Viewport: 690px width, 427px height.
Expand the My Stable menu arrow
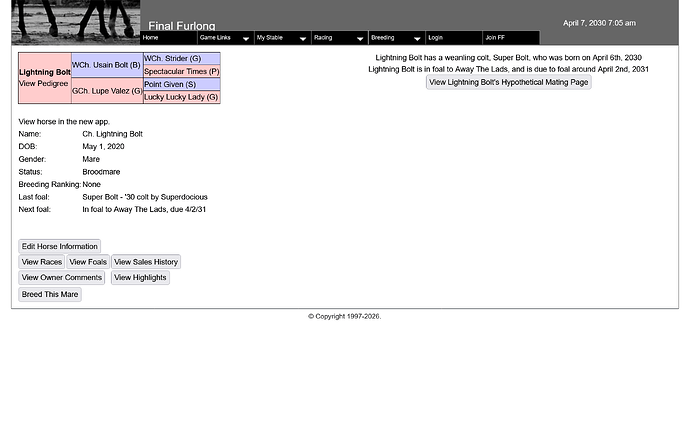303,39
